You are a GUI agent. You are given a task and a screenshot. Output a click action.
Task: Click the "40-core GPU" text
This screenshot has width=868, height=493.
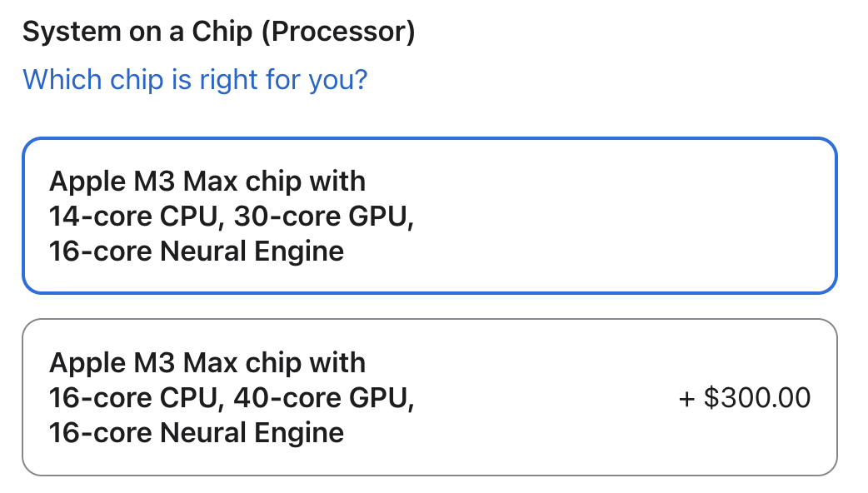point(321,397)
